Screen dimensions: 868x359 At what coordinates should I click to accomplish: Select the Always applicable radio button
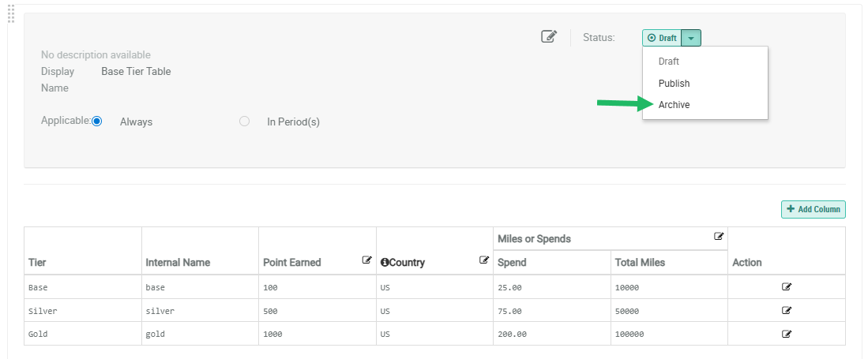point(97,122)
